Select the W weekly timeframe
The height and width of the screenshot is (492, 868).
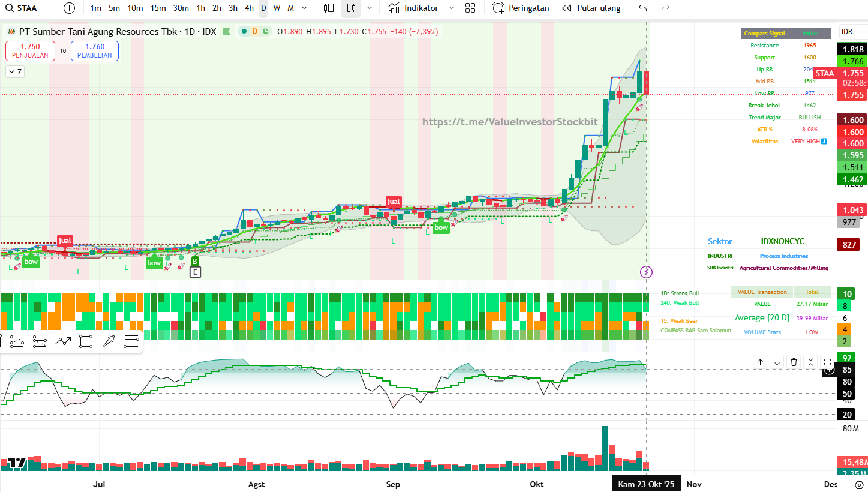tap(277, 8)
